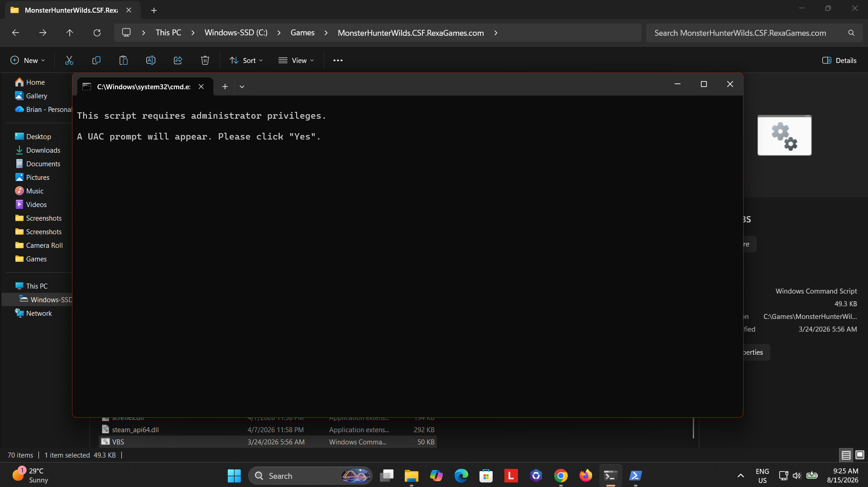868x487 pixels.
Task: Open the volume speaker tray icon
Action: pyautogui.click(x=797, y=476)
